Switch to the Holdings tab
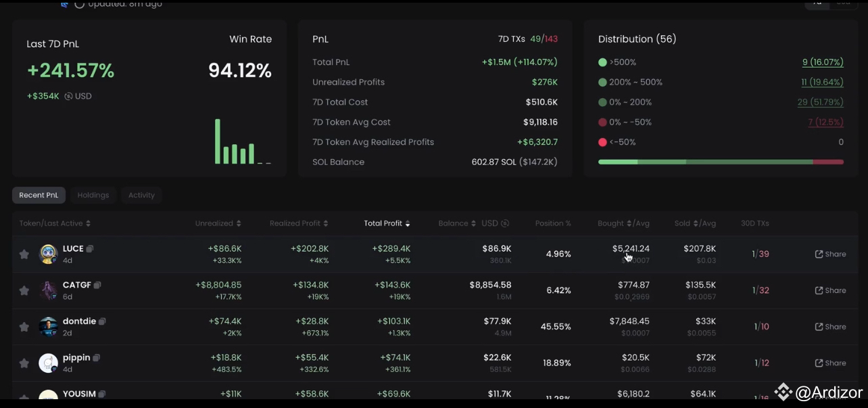The width and height of the screenshot is (868, 408). (x=93, y=195)
